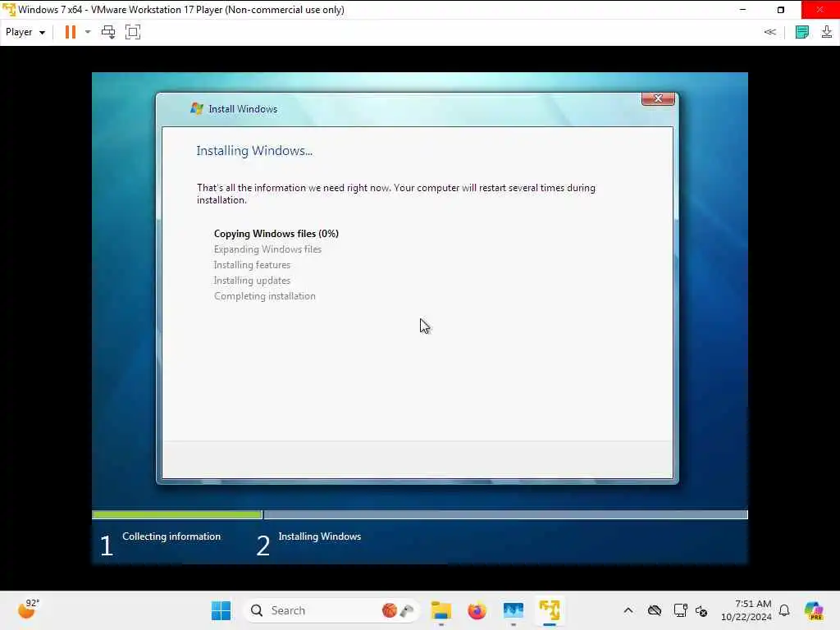The width and height of the screenshot is (840, 630).
Task: Open the notifications bell
Action: click(784, 610)
